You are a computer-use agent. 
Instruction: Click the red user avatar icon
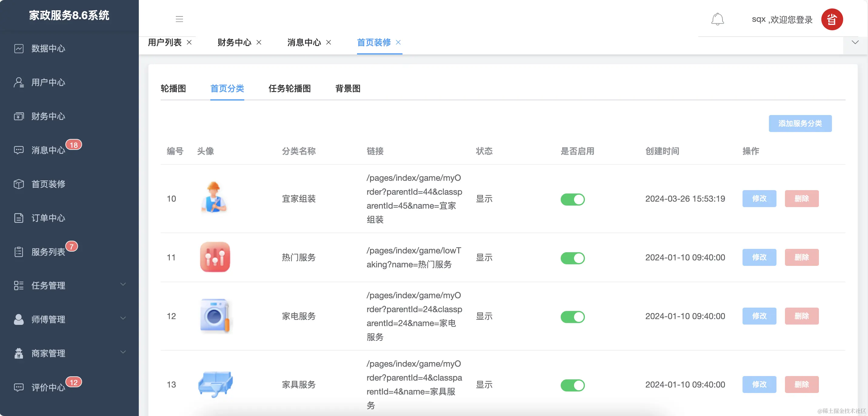click(x=832, y=19)
